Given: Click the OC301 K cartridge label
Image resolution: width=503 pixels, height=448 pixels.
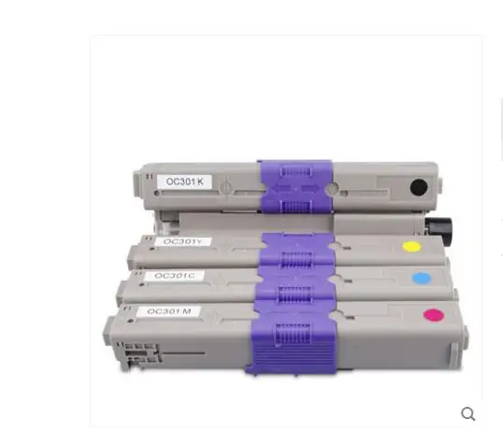Looking at the screenshot, I should pos(184,181).
